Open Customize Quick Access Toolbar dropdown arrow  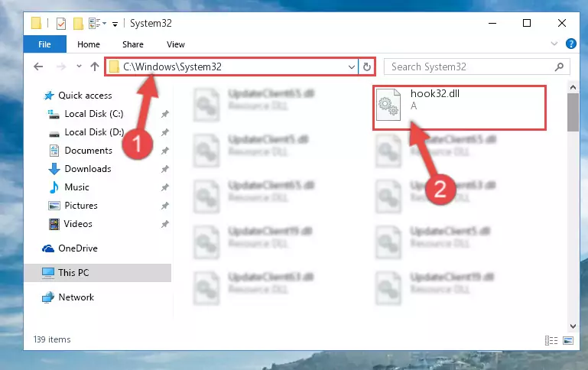click(x=115, y=24)
